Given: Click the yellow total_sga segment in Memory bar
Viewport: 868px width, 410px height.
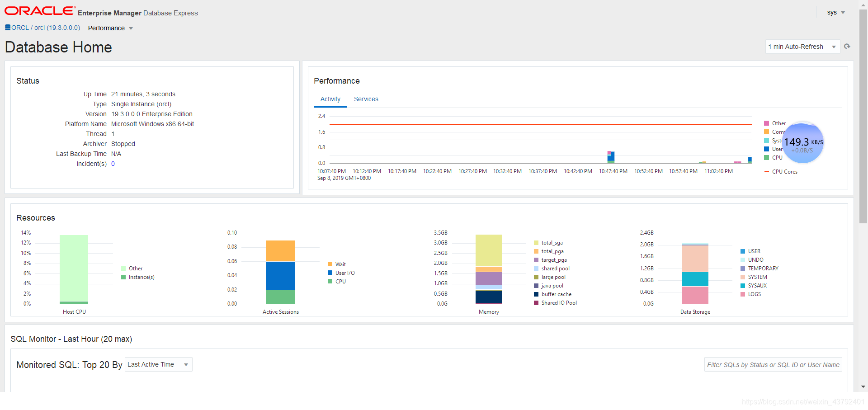Looking at the screenshot, I should (x=489, y=250).
